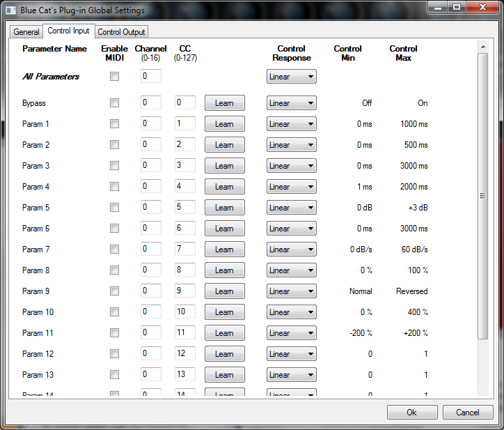Check the Param 9 MIDI checkbox
504x430 pixels.
point(114,291)
